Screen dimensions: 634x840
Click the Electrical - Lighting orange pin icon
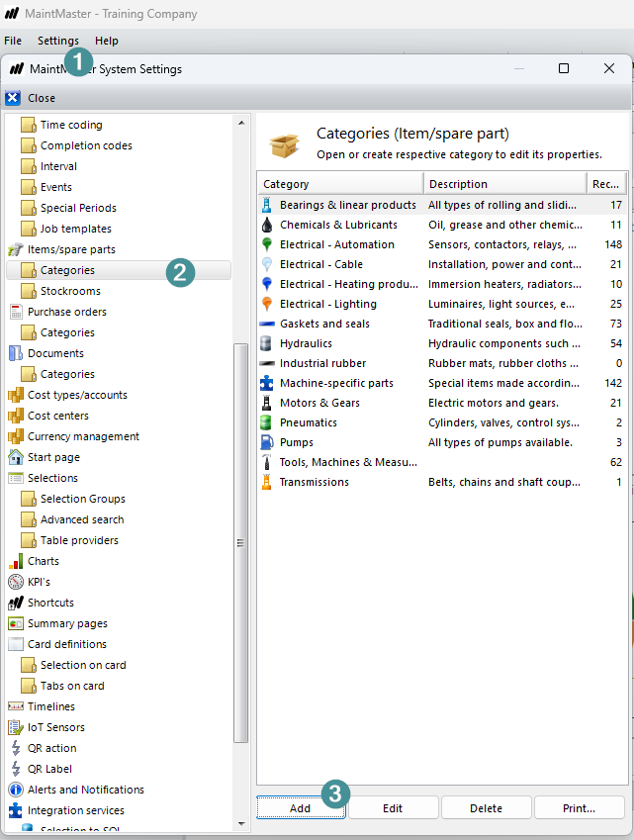pyautogui.click(x=267, y=304)
